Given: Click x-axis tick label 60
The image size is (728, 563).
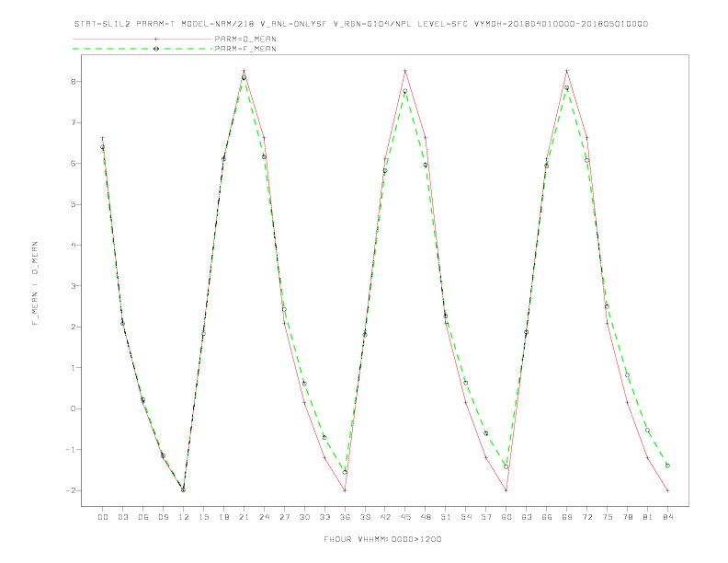Looking at the screenshot, I should click(506, 517).
